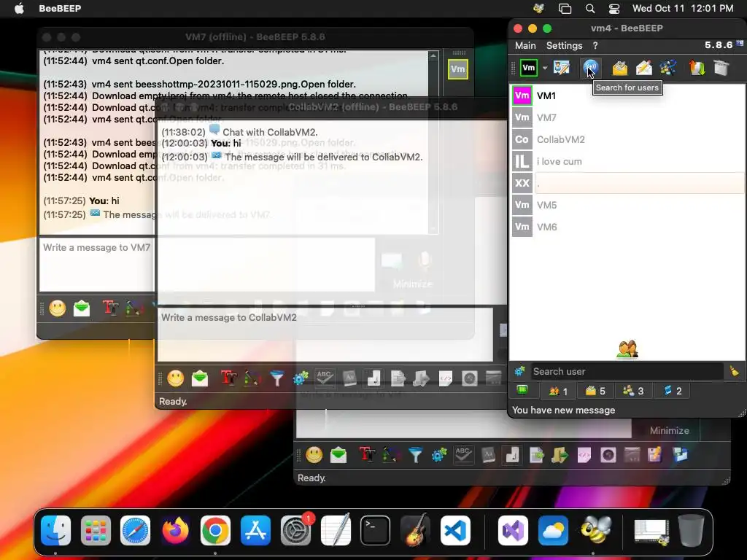Open chat settings gears in CollabVM2 toolbar
Viewport: 747px width, 560px height.
[301, 378]
